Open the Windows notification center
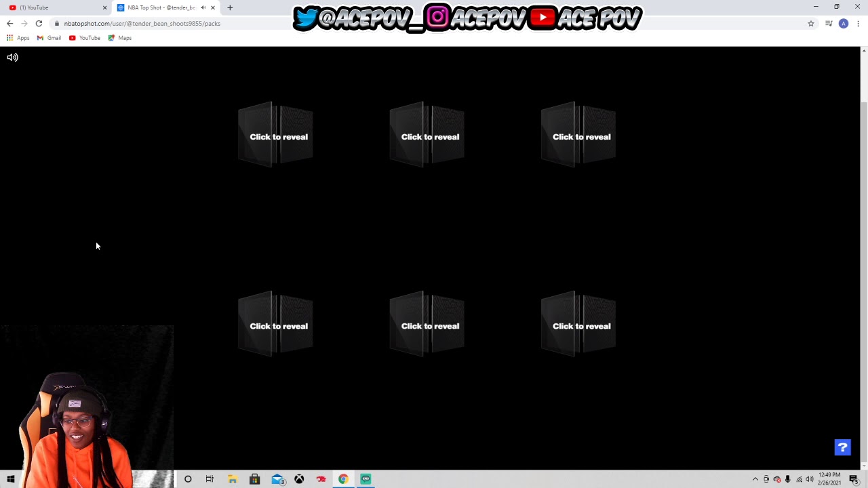 click(x=854, y=479)
